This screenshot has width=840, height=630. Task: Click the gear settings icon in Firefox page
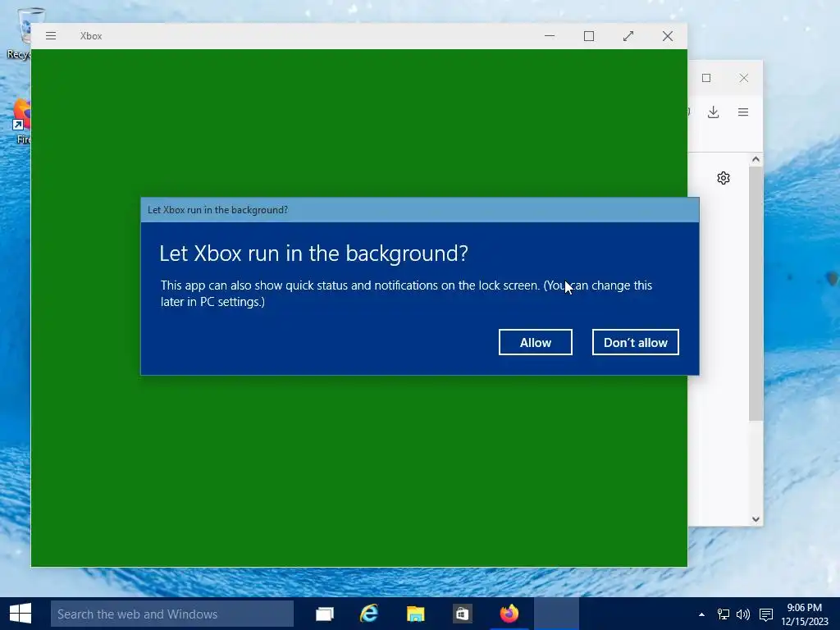(x=724, y=178)
